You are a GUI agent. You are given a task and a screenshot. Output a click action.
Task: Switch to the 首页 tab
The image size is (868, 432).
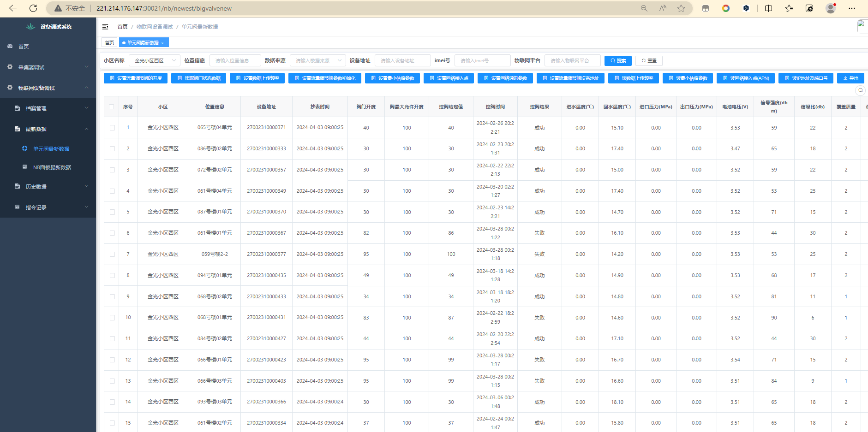click(x=109, y=43)
